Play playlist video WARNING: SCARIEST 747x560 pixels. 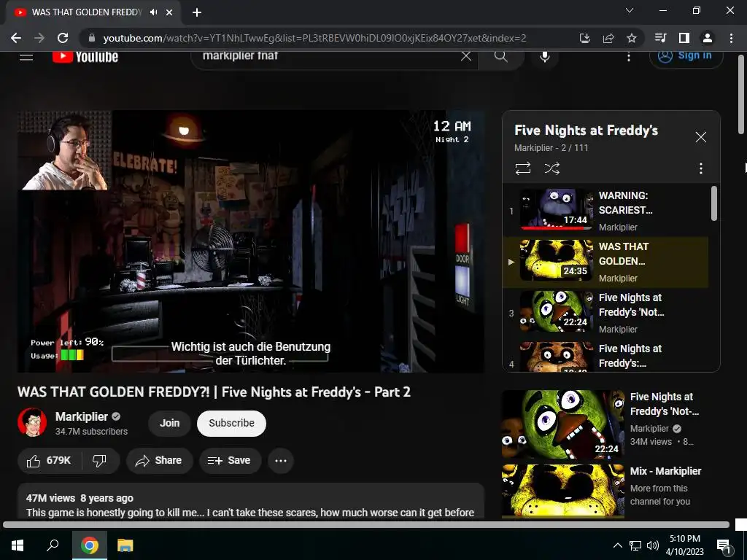click(x=605, y=211)
